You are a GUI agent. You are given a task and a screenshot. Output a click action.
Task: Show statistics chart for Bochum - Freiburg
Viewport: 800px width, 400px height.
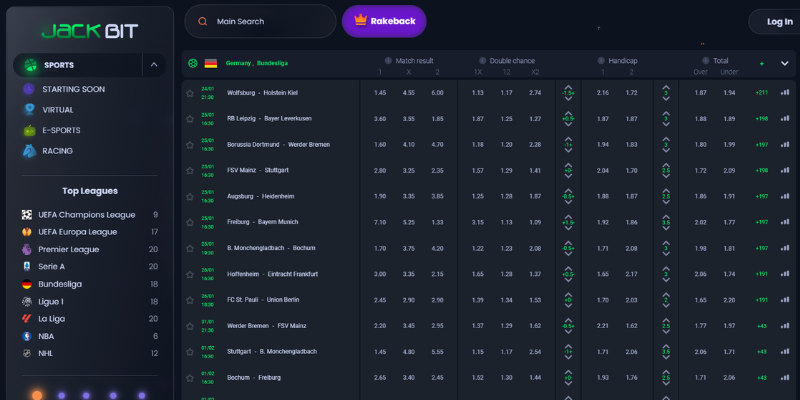[x=784, y=377]
